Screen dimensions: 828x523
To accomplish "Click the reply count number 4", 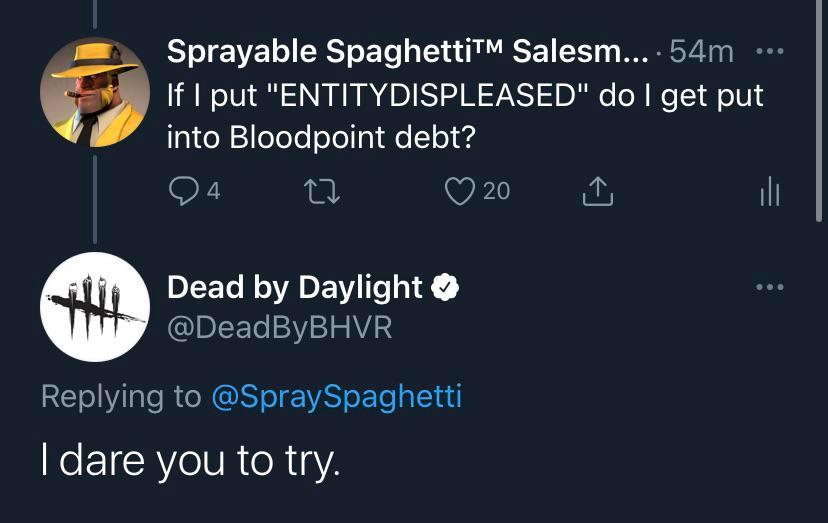I will (x=213, y=190).
